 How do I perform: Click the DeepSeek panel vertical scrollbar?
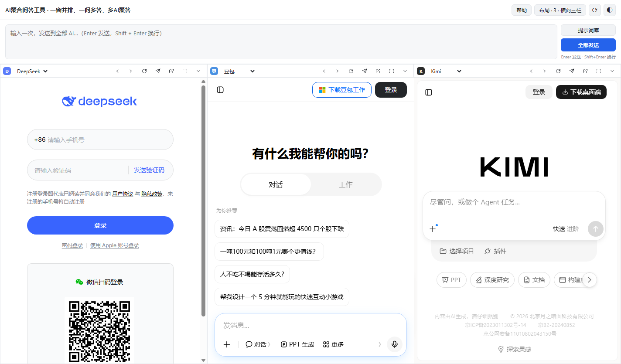(203, 201)
